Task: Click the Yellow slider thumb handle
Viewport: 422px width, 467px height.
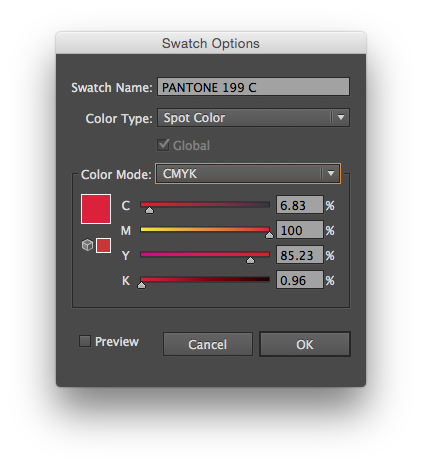Action: pyautogui.click(x=250, y=260)
